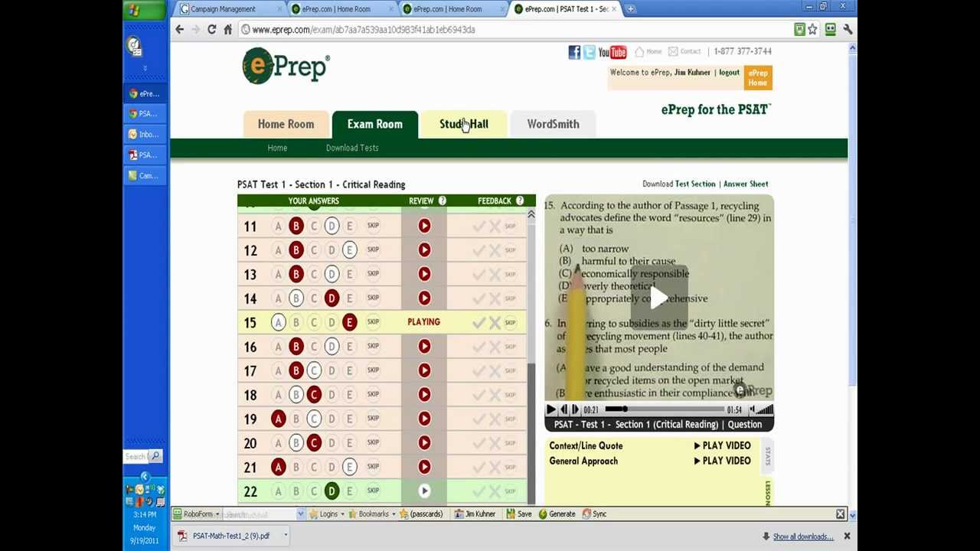Click RoboForm Generate button
This screenshot has height=551, width=980.
(x=556, y=514)
